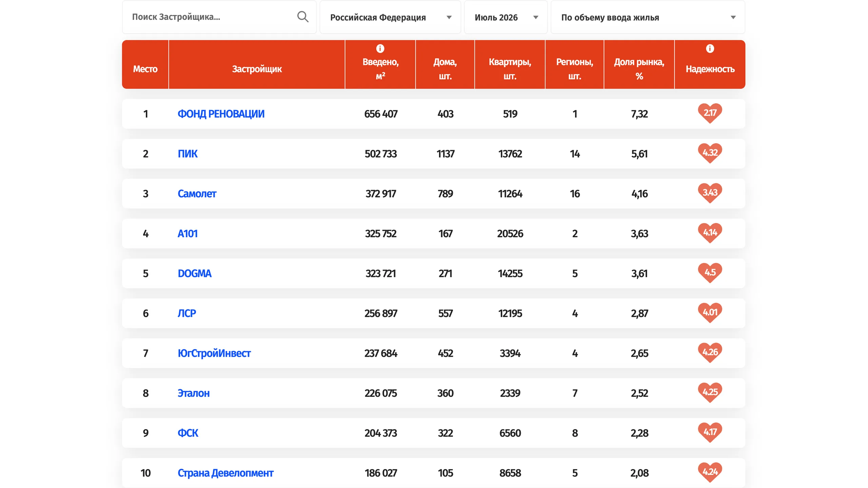Expand the По объему ввода жилья sorting dropdown

point(648,17)
